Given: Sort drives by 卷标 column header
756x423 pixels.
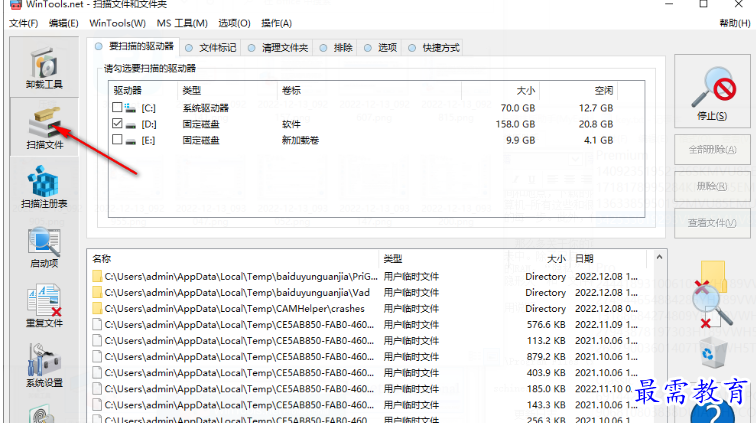Looking at the screenshot, I should click(369, 90).
